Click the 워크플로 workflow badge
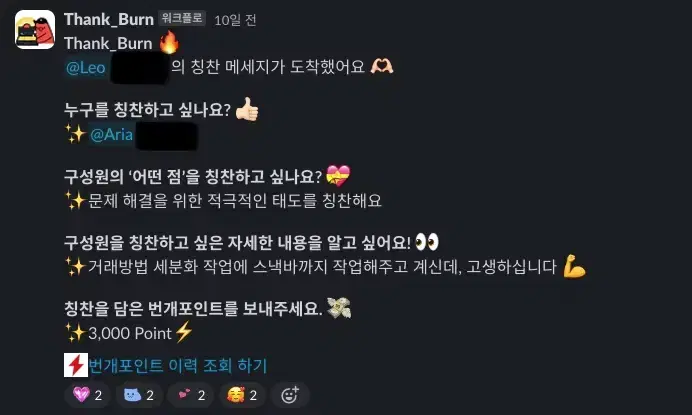 [x=182, y=19]
